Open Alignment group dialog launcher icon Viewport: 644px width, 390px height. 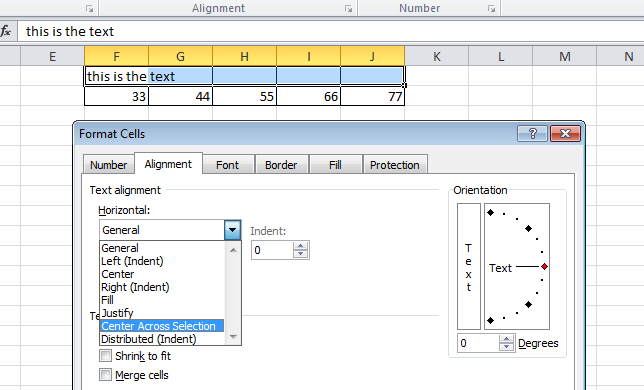click(348, 9)
